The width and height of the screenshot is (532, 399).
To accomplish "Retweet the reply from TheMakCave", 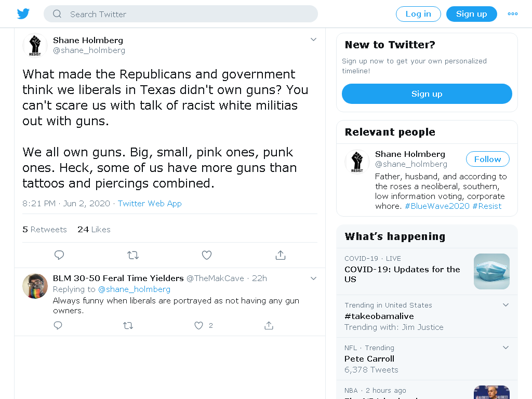I will click(128, 326).
